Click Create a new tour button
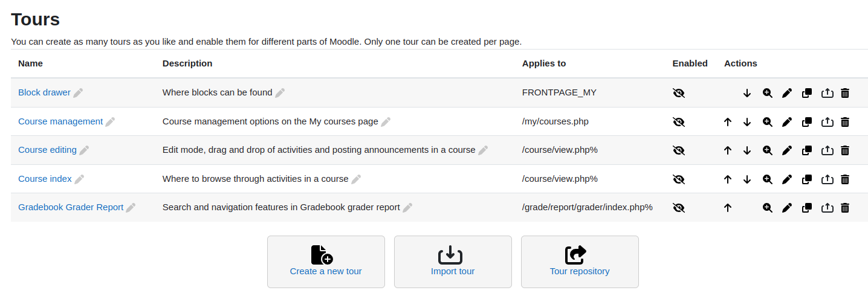Screen dimensions: 868x299 pyautogui.click(x=326, y=262)
